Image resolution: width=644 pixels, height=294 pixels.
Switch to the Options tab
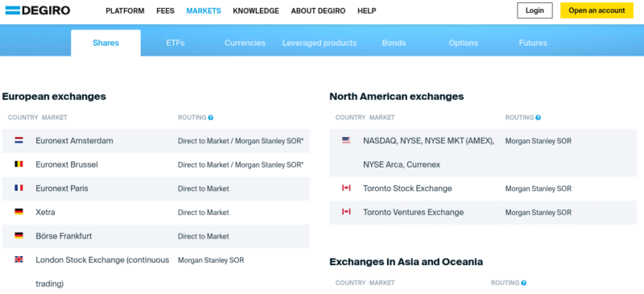(x=464, y=43)
